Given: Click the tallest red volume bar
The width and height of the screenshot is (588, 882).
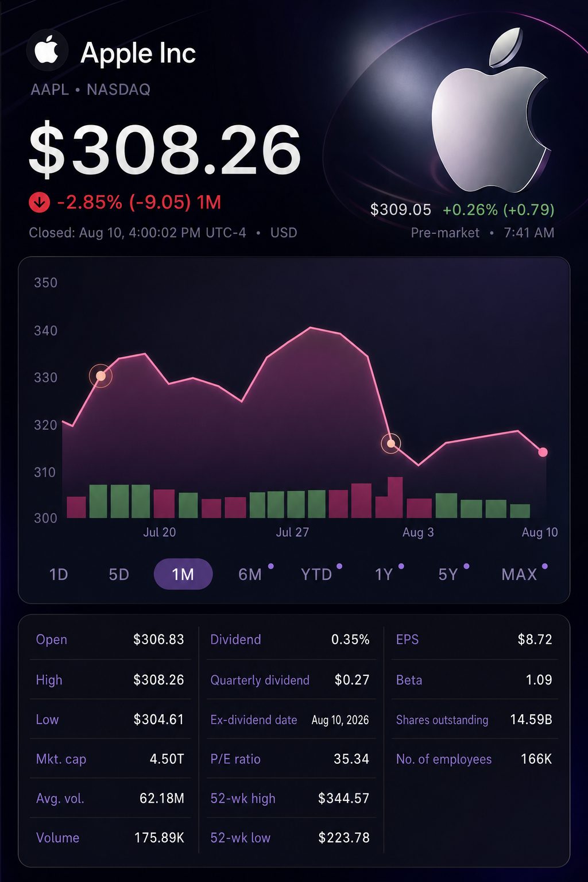Looking at the screenshot, I should (x=395, y=497).
